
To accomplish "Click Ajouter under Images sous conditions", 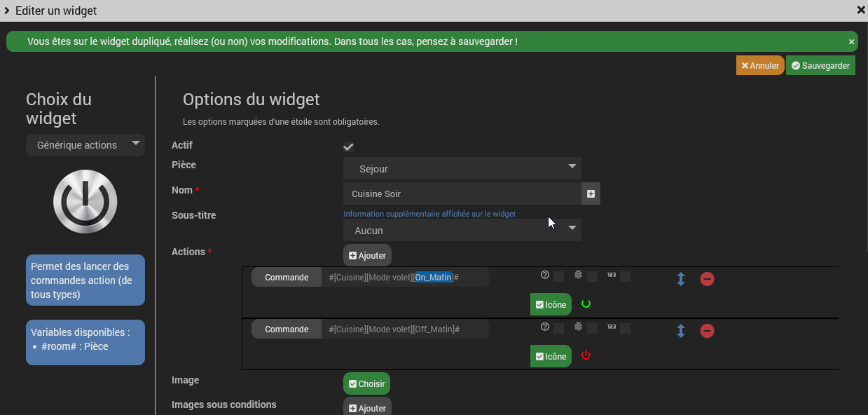I will coord(367,408).
